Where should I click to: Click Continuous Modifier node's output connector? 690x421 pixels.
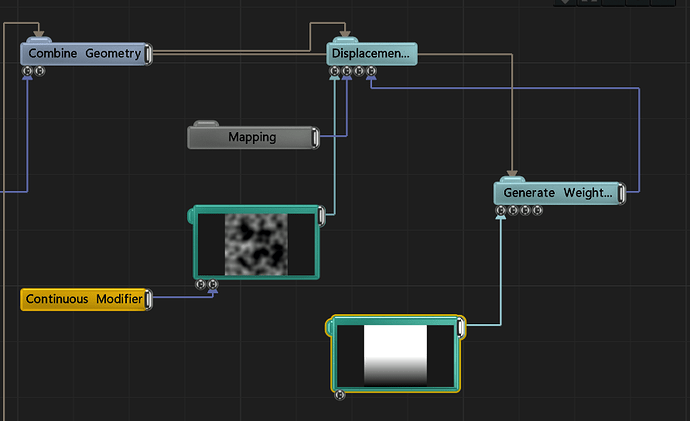tap(149, 299)
